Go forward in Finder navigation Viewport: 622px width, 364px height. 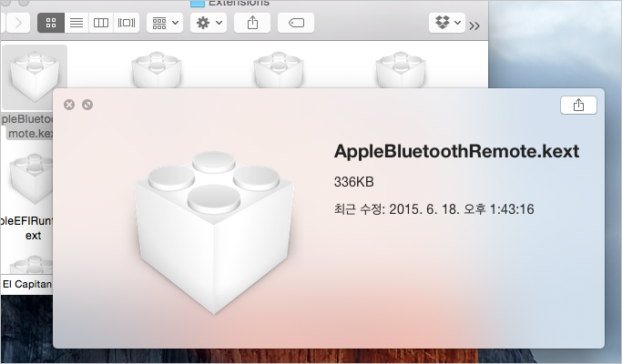[x=18, y=23]
